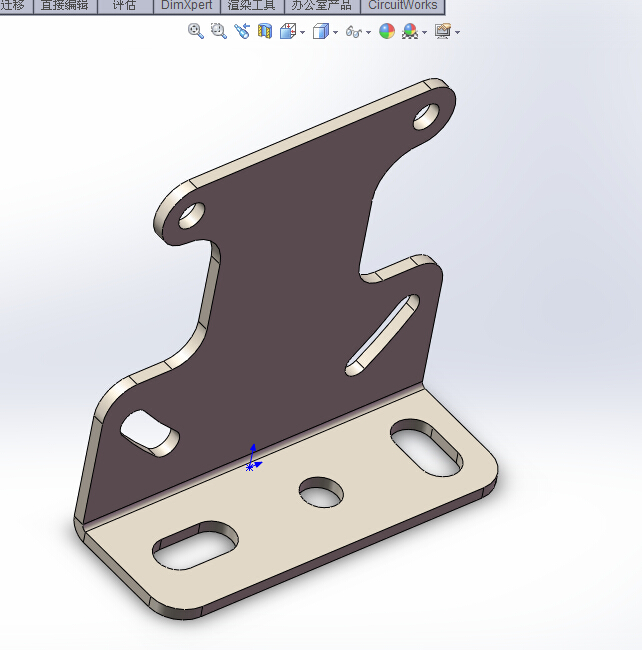Screen dimensions: 642x650
Task: Expand the View Orientation dropdown arrow
Action: tap(303, 32)
